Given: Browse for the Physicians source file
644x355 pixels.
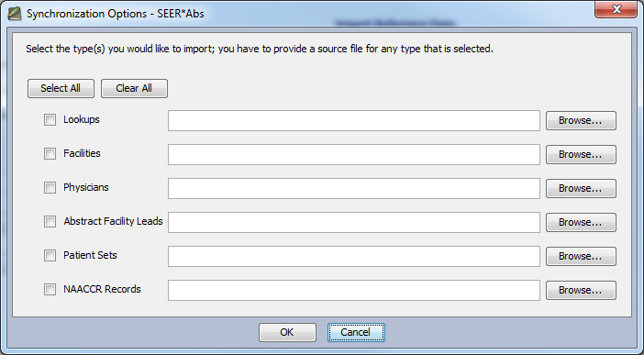Looking at the screenshot, I should pyautogui.click(x=581, y=188).
